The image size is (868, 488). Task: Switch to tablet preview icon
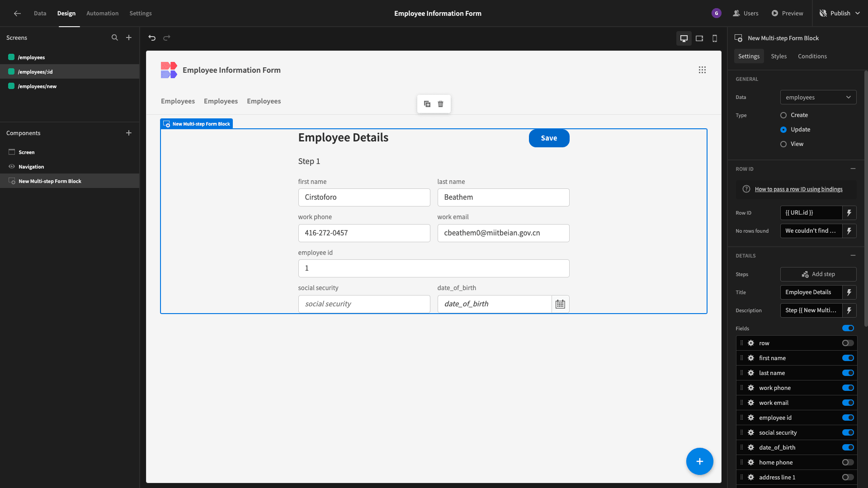coord(699,38)
